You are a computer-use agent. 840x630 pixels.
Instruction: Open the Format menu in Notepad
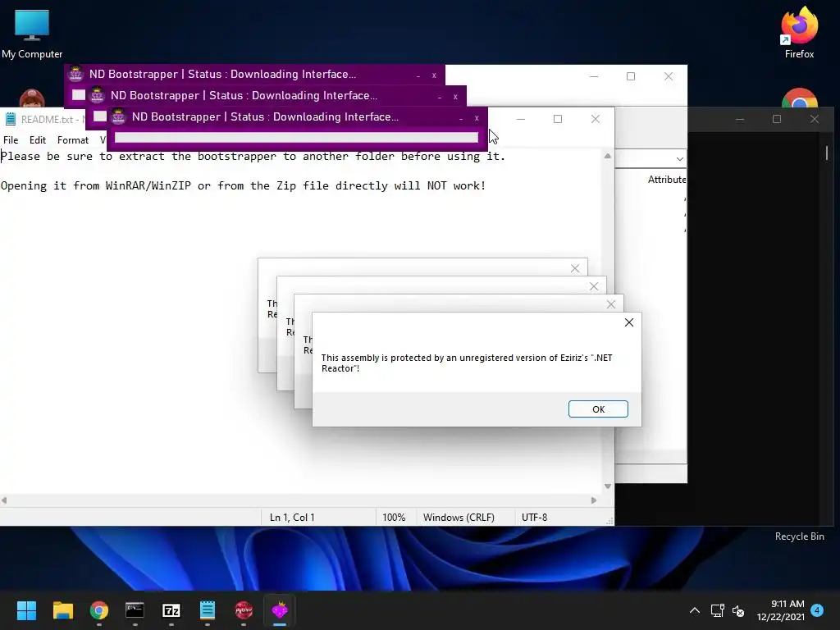(73, 139)
